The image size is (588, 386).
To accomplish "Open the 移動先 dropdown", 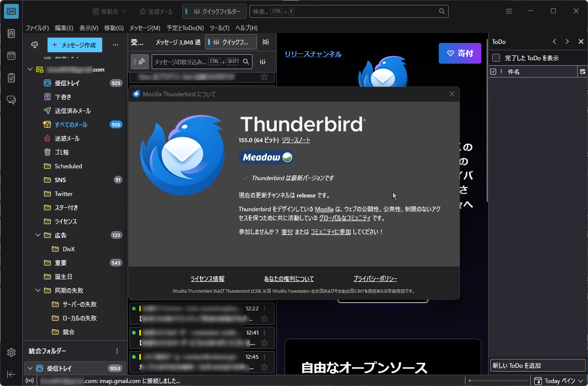I will click(110, 11).
